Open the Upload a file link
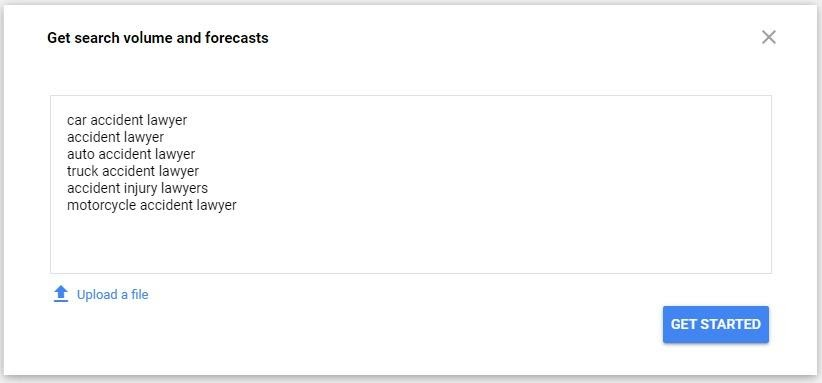The width and height of the screenshot is (822, 383). coord(112,294)
